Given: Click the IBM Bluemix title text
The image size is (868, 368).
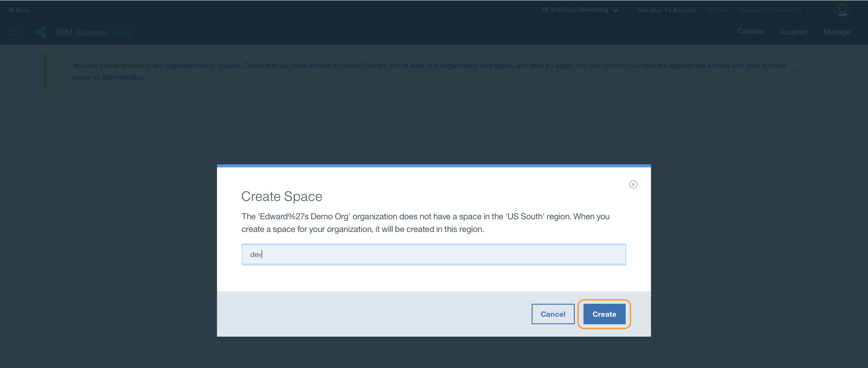Looking at the screenshot, I should coord(82,32).
